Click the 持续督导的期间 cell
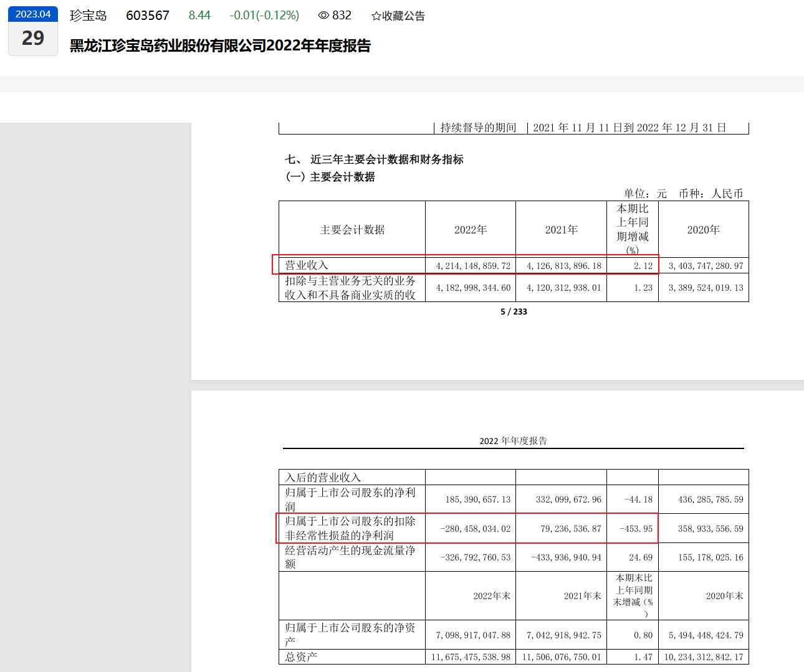Screen dimensions: 804x672 point(479,128)
